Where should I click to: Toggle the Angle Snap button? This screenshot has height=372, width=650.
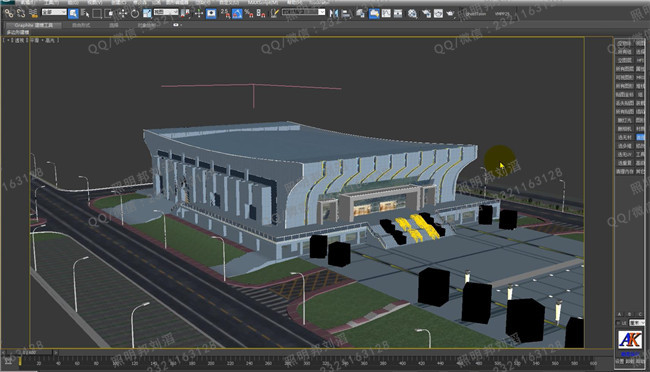[x=237, y=13]
